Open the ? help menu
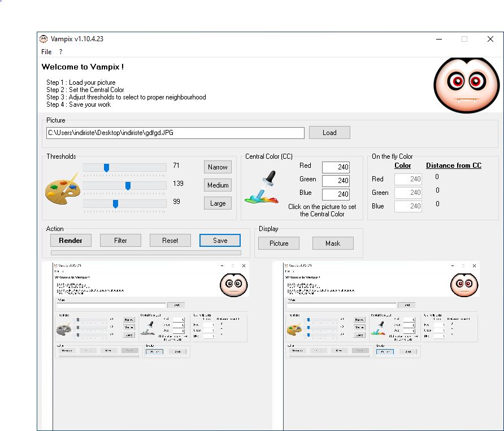The image size is (504, 431). click(61, 52)
